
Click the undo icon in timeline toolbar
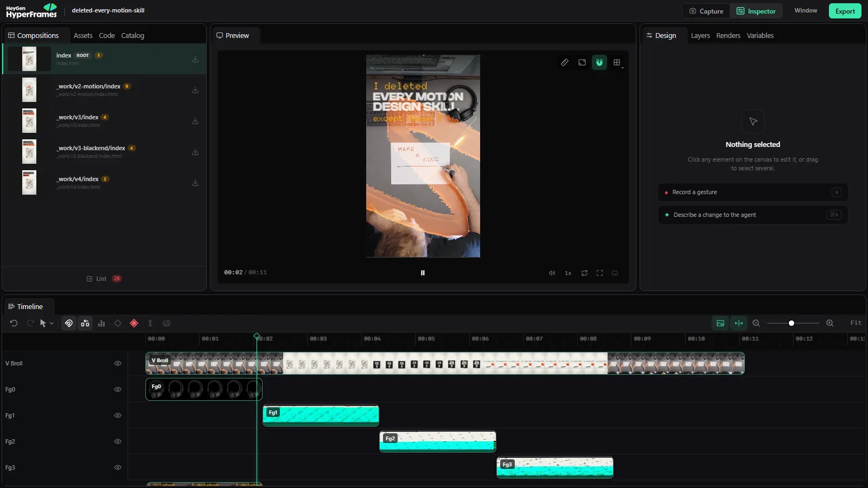pos(14,323)
